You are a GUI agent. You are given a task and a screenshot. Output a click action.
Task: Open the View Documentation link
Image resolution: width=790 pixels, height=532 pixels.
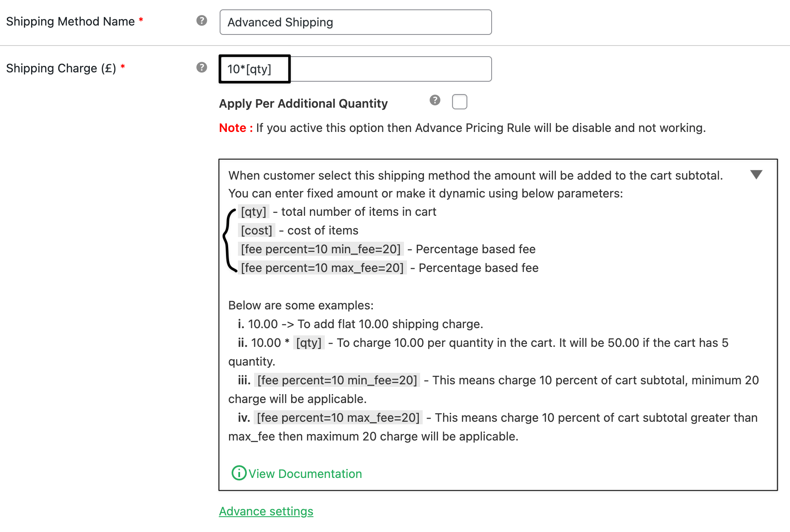pyautogui.click(x=305, y=474)
